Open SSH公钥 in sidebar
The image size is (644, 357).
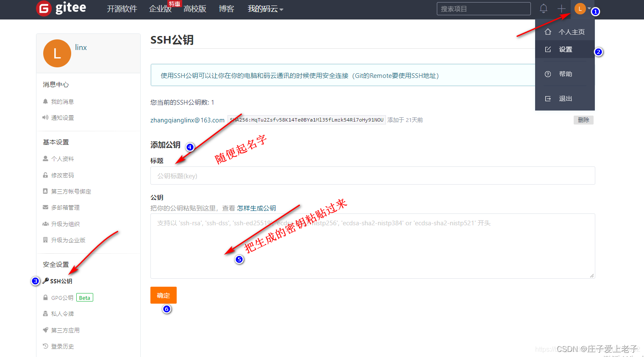(61, 281)
